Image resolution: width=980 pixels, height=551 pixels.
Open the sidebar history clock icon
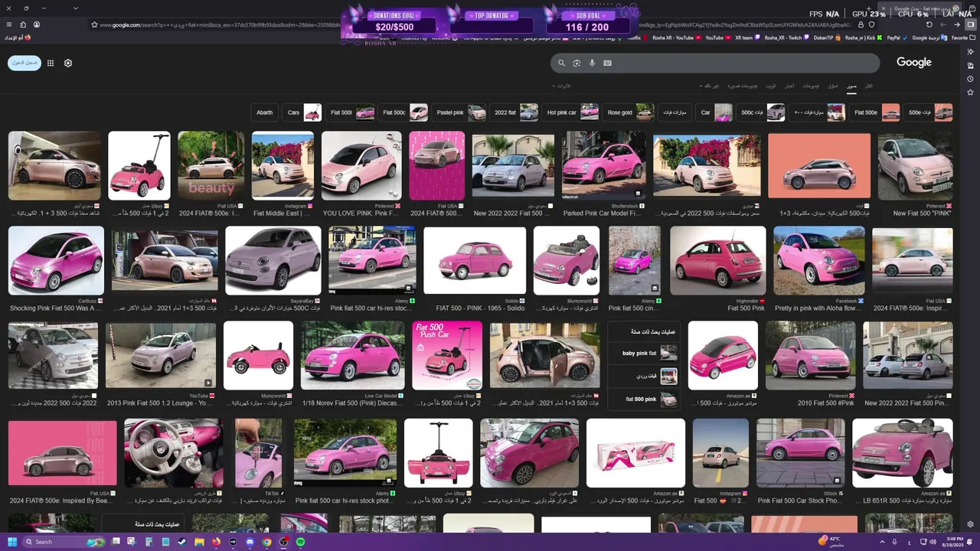coord(970,79)
